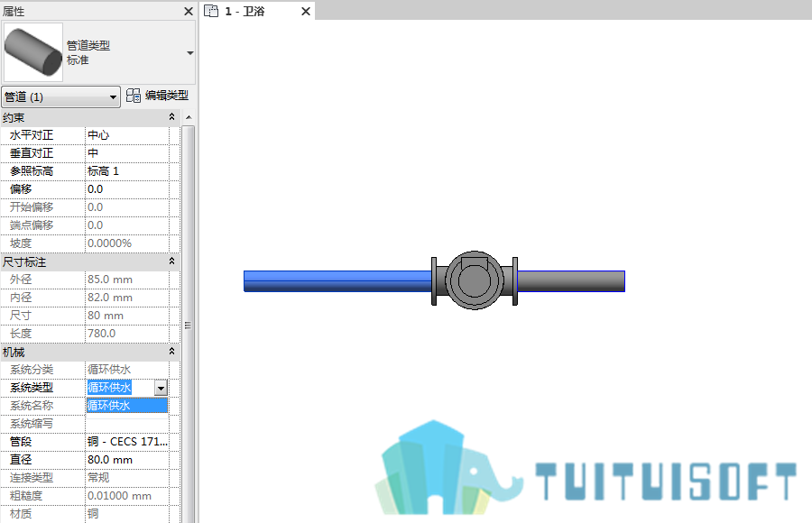Screen dimensions: 812x523
Task: Click the properties panel scrollbar thumb
Action: 189,326
